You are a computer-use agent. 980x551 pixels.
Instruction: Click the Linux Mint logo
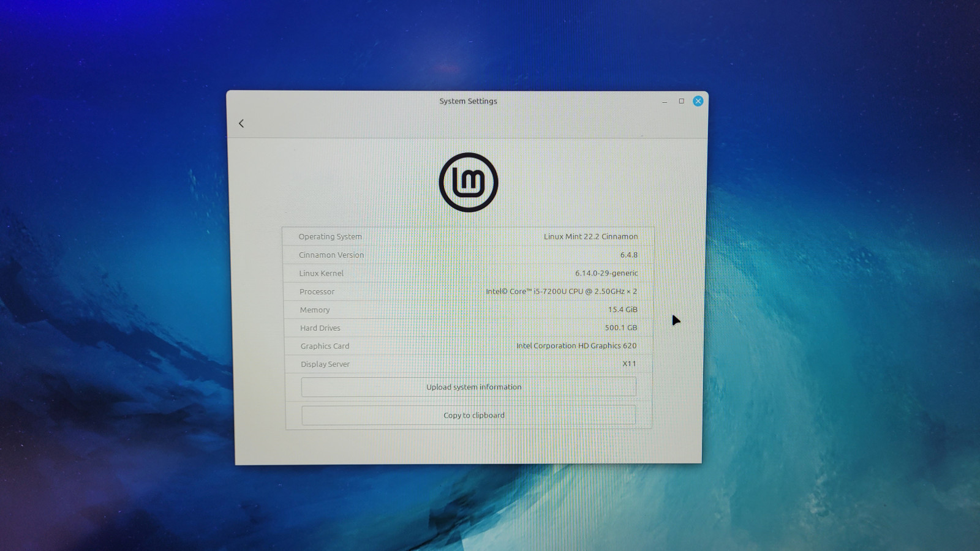pyautogui.click(x=469, y=182)
